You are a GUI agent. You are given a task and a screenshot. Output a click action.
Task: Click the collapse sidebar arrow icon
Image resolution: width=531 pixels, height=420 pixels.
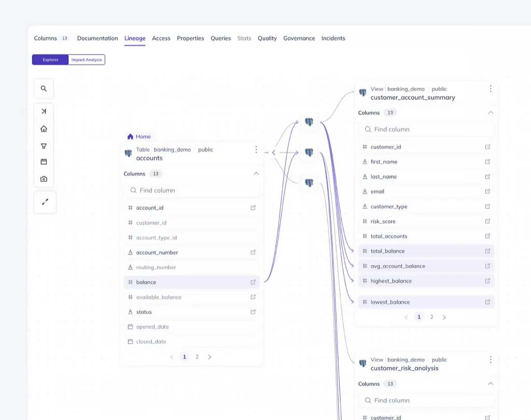pos(44,111)
